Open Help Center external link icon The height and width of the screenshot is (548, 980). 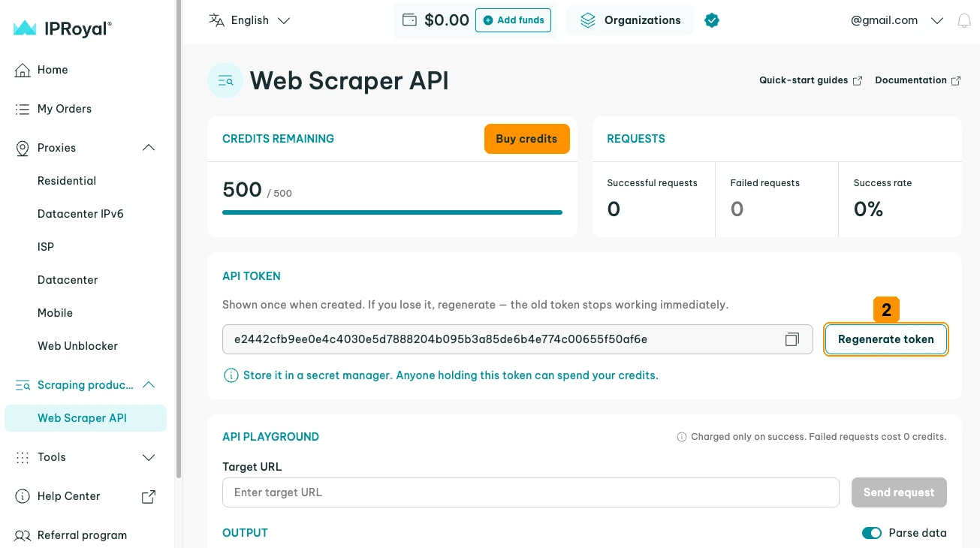coord(149,496)
